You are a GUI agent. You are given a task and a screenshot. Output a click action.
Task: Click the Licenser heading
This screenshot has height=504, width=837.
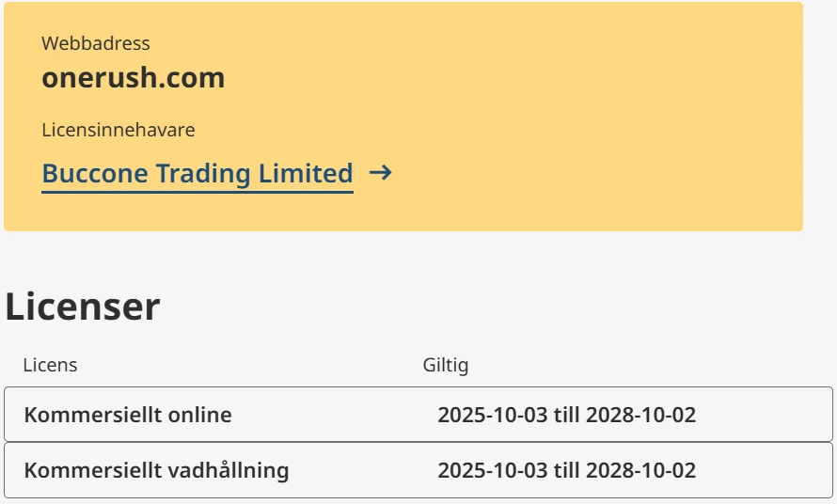pos(83,307)
